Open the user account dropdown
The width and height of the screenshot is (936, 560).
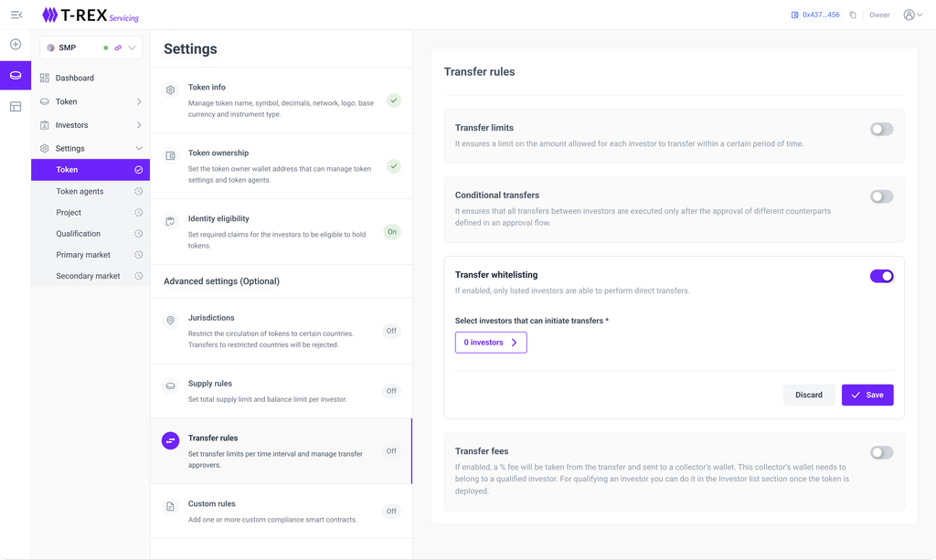(x=912, y=15)
